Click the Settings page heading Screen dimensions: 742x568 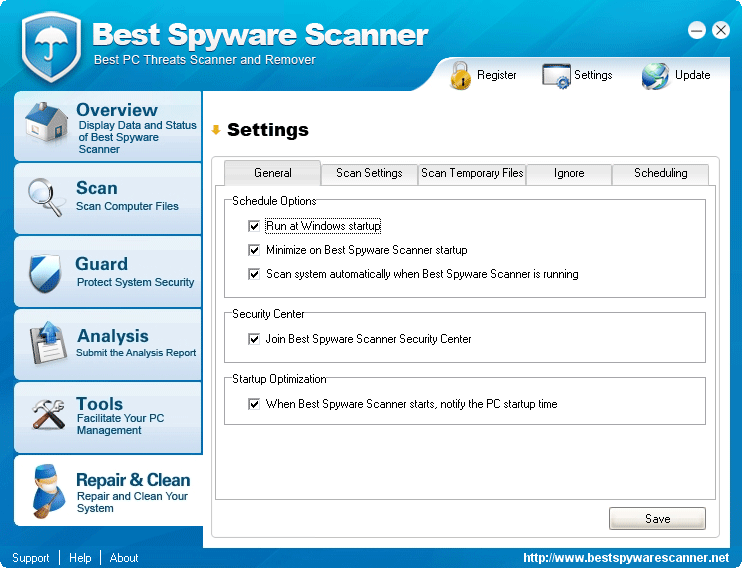268,130
